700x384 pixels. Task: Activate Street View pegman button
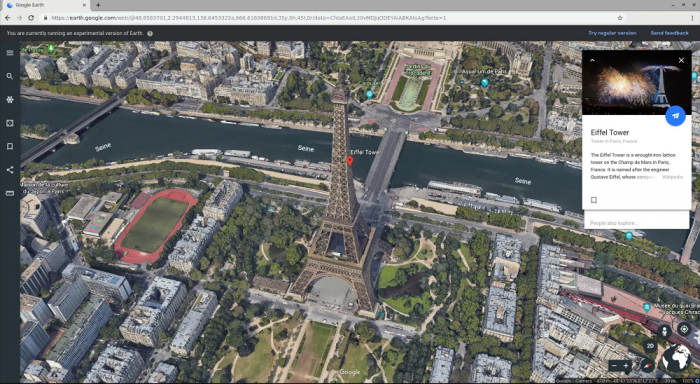point(664,331)
